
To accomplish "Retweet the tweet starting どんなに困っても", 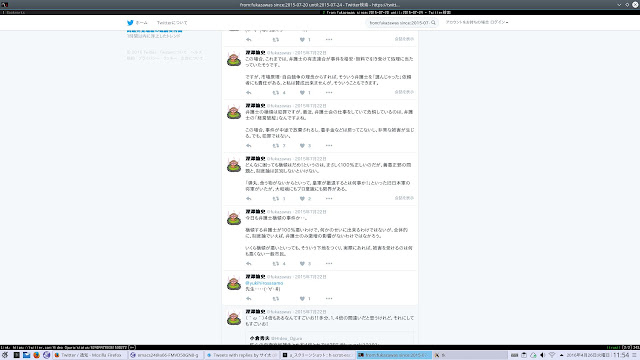I will (x=276, y=199).
